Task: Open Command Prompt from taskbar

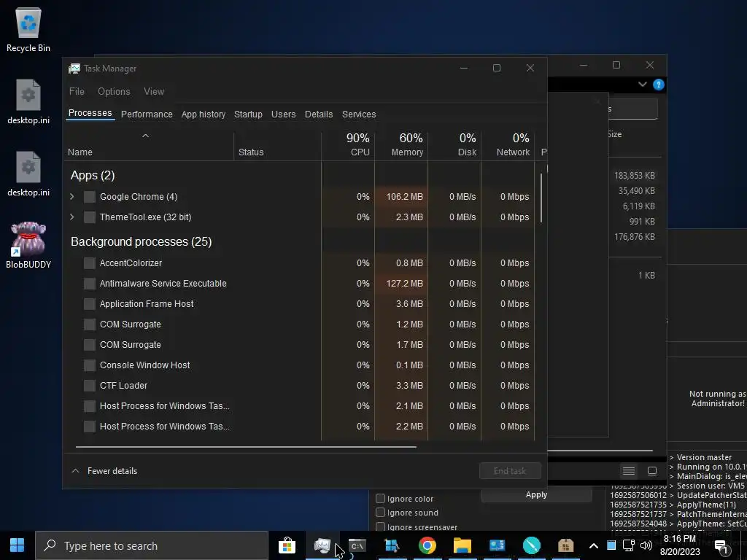Action: (357, 545)
